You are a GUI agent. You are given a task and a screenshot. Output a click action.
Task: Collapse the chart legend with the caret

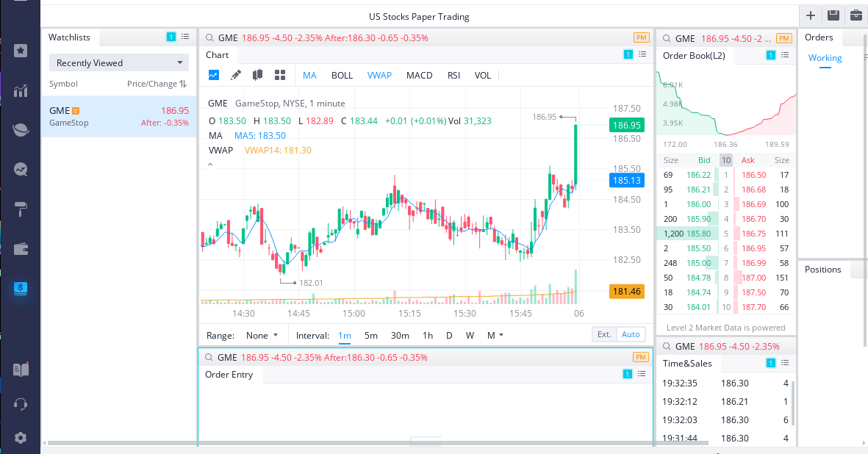coord(210,165)
